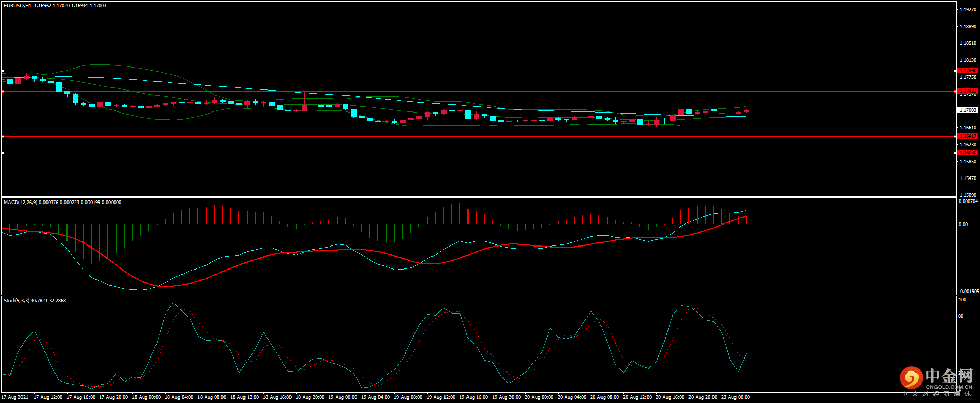The image size is (980, 403).
Task: Click the 23 Aug 00:00 time label
Action: coord(735,397)
